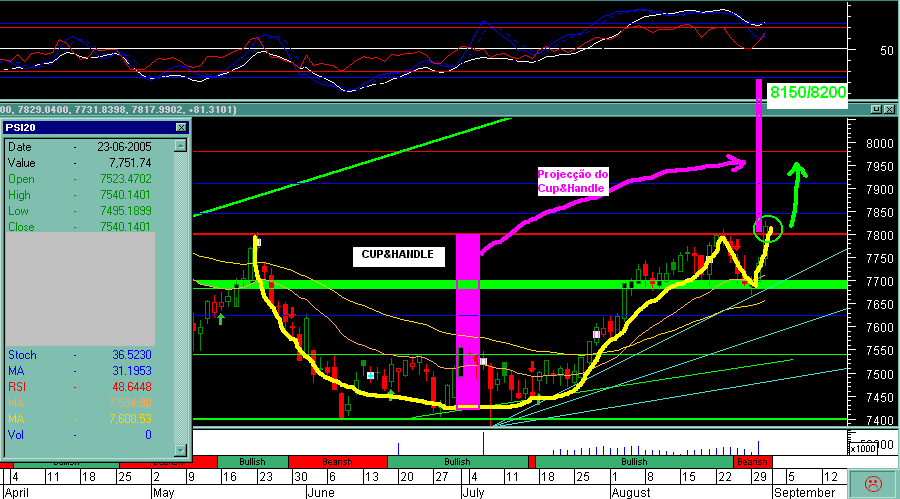Click the June month label on date axis
This screenshot has height=499, width=900.
(320, 493)
